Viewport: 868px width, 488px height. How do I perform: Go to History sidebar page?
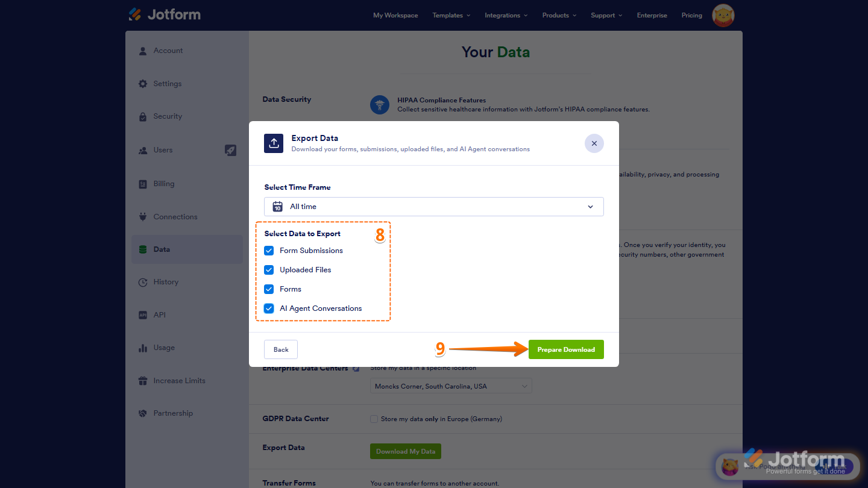187,282
